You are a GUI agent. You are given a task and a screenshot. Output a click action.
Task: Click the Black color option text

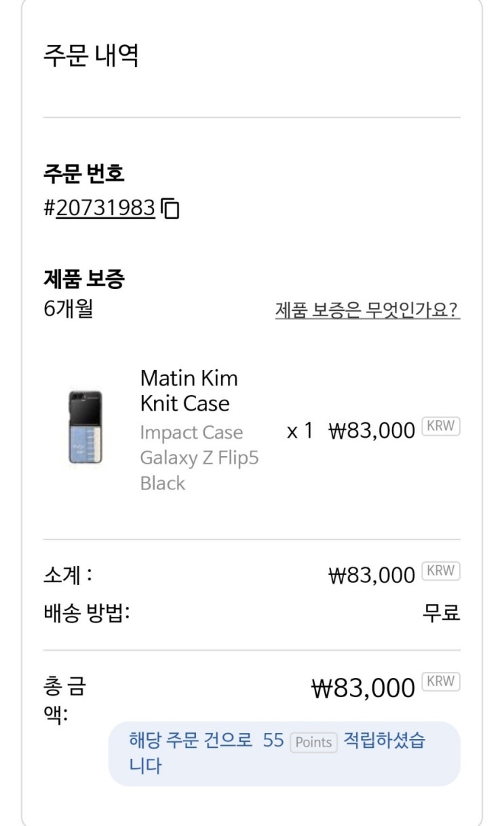(x=162, y=483)
